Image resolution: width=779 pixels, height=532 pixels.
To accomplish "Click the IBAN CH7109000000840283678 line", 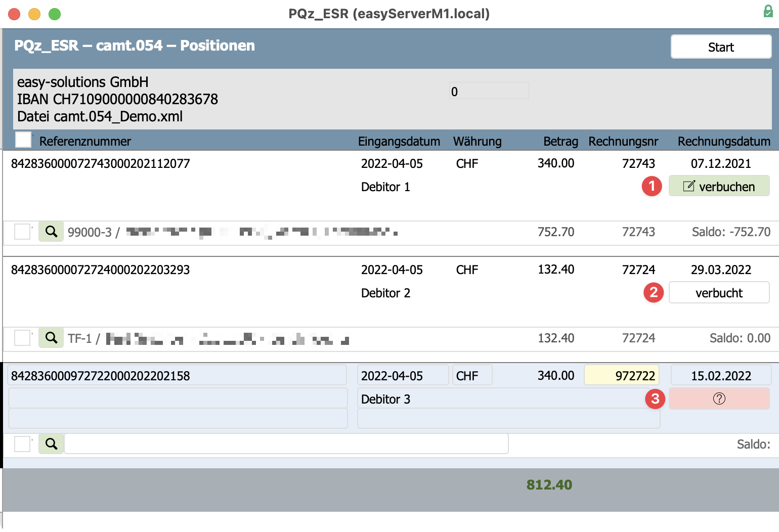I will (117, 99).
